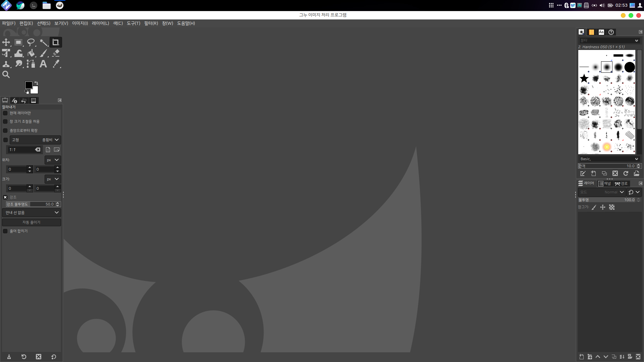Open the 안내 선 없음 guides dropdown
The width and height of the screenshot is (644, 362).
pyautogui.click(x=32, y=213)
